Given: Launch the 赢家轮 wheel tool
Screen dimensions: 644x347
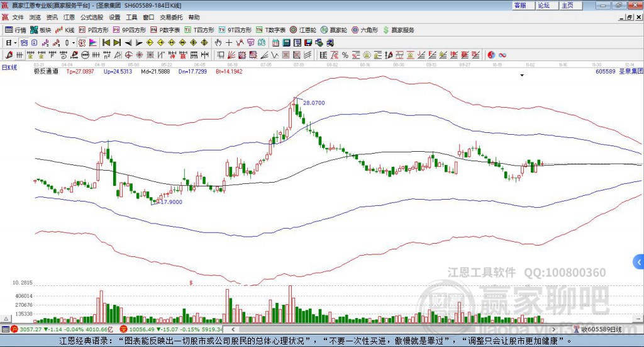Looking at the screenshot, I should coord(334,30).
